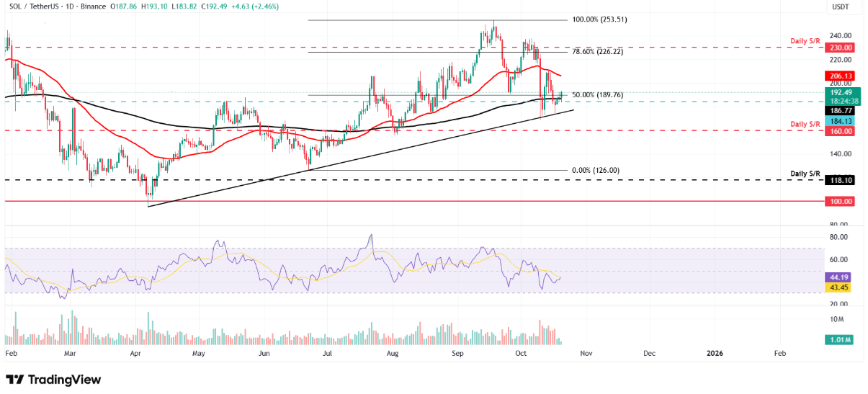Click the TradingView logo icon
The height and width of the screenshot is (394, 868).
pos(14,380)
